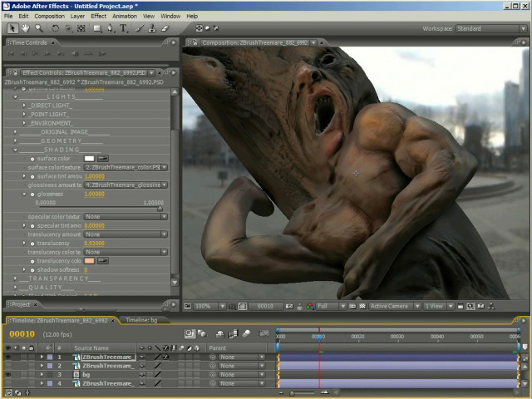Click the glossiness slider handle
532x399 pixels.
(160, 209)
